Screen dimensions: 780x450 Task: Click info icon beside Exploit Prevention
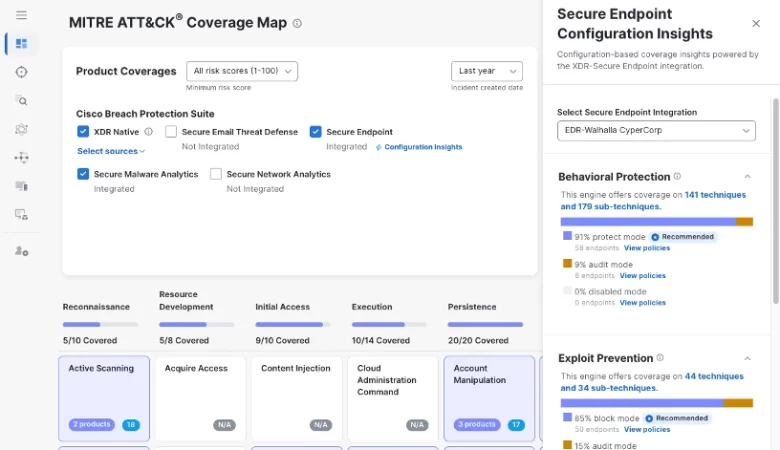click(660, 358)
